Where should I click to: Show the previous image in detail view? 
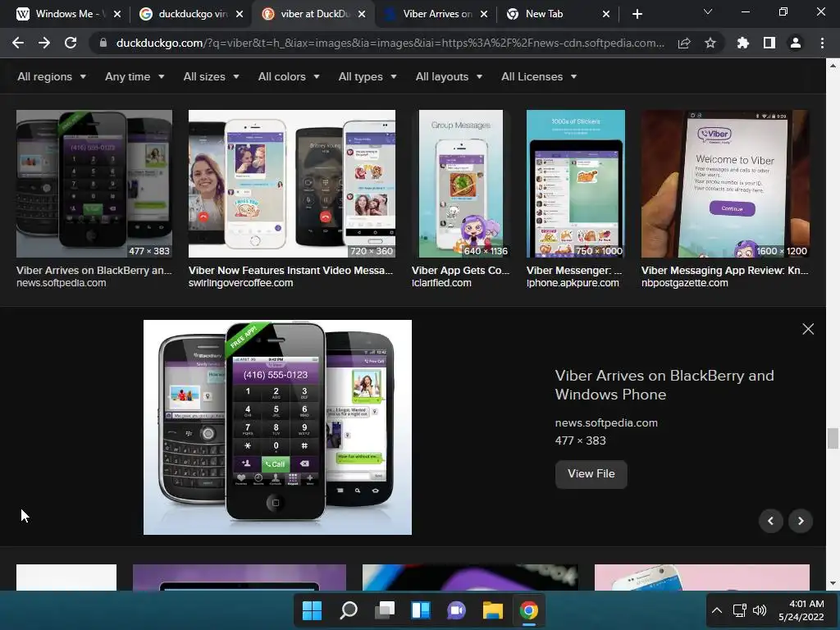[x=771, y=521]
